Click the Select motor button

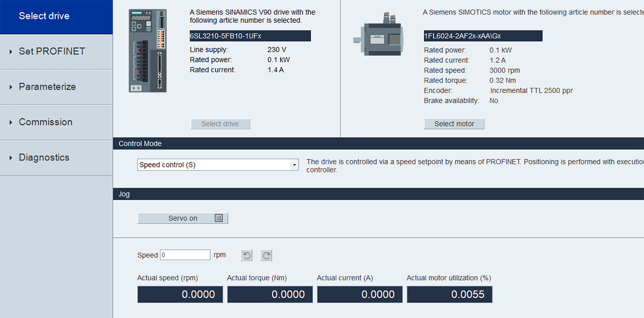pos(454,124)
